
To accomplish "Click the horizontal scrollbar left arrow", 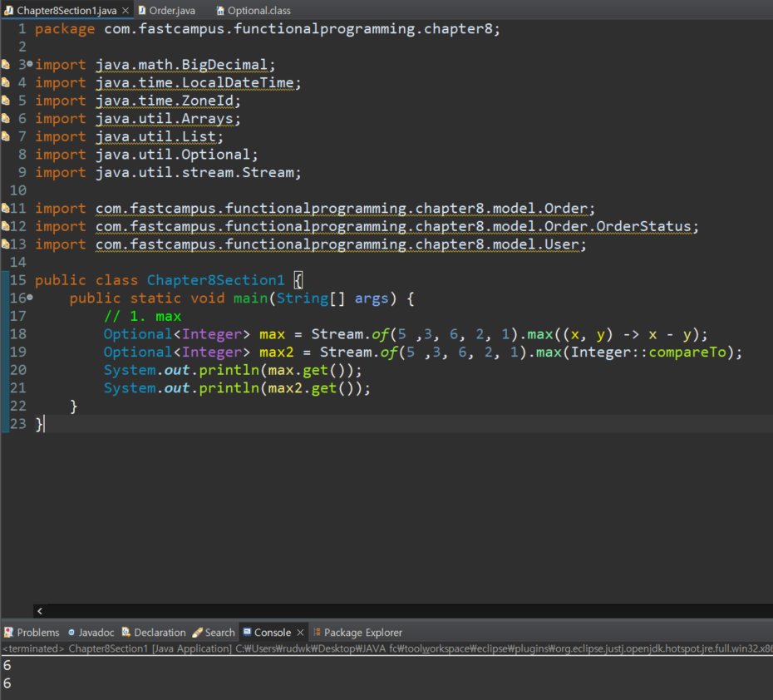I will coord(40,611).
